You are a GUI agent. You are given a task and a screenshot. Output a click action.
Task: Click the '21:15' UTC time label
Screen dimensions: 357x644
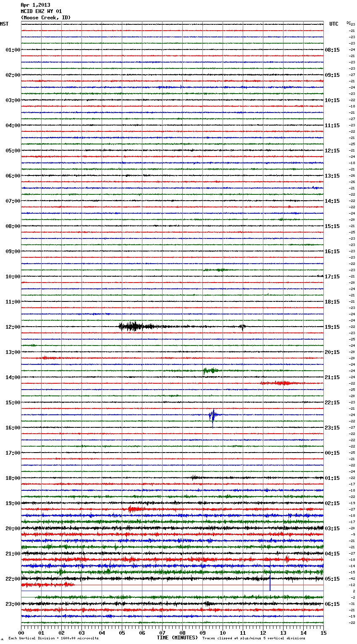(332, 377)
